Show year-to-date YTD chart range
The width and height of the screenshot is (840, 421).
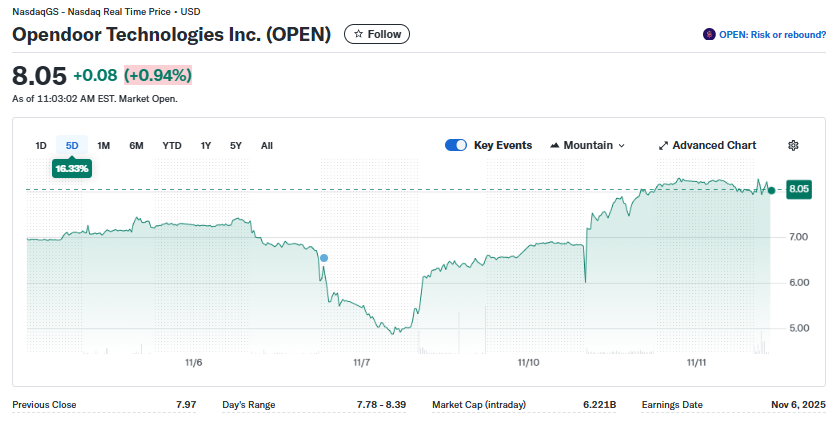[x=172, y=145]
